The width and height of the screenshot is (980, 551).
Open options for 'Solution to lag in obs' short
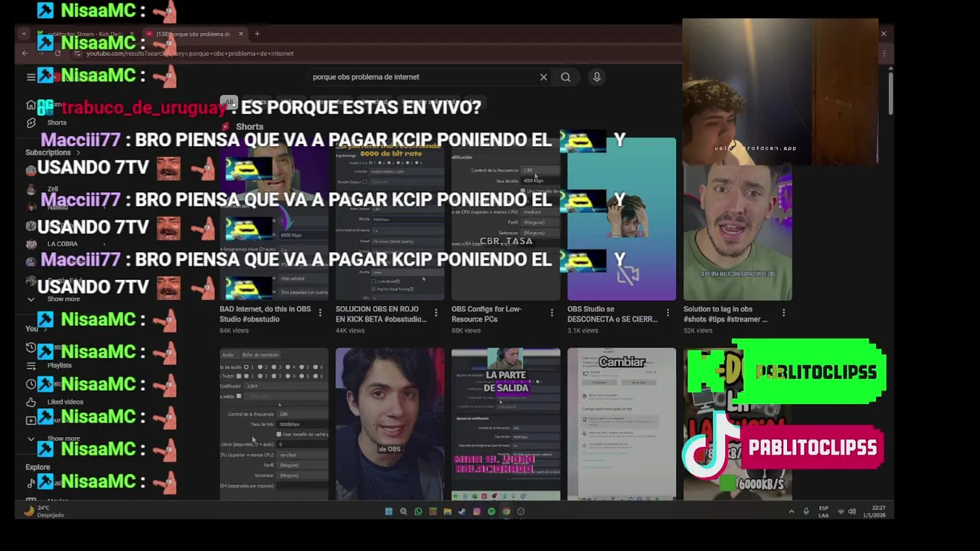(783, 312)
